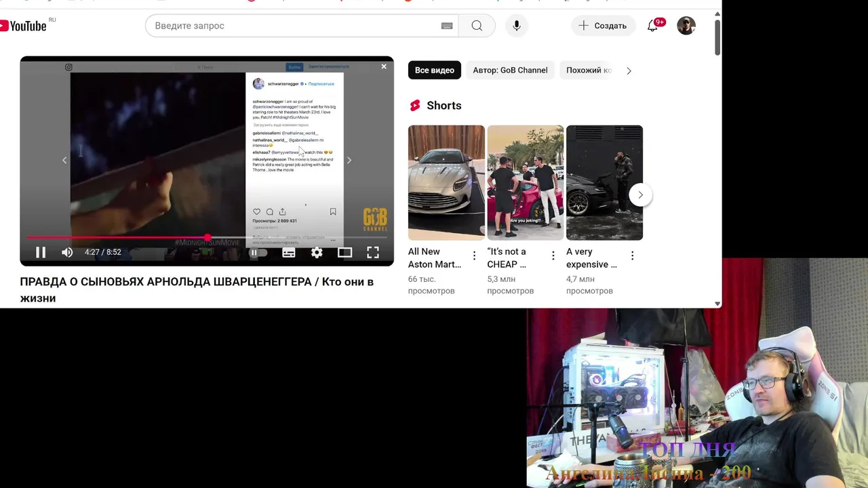Click the '4:27 / 8:52' time display

[x=103, y=252]
